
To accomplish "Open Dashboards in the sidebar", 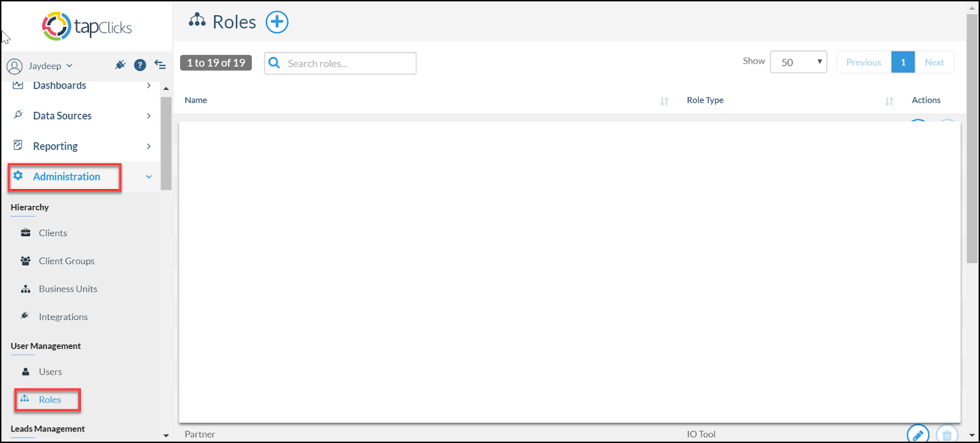I will coord(59,86).
